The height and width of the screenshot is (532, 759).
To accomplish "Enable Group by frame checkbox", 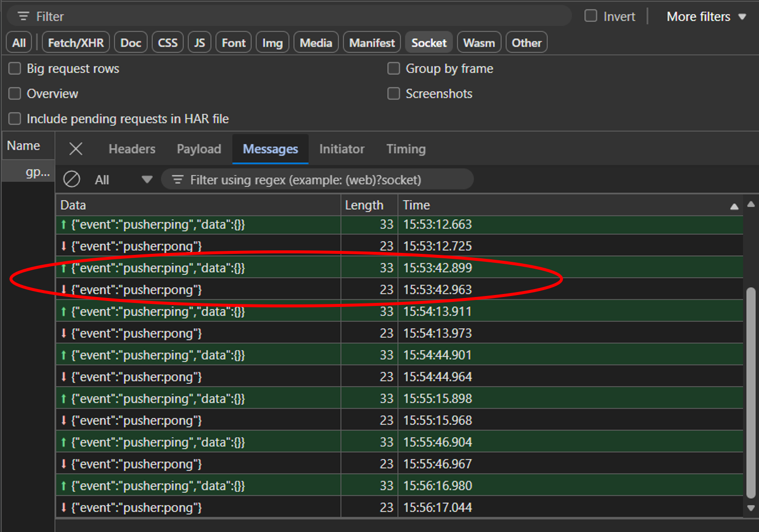I will [x=393, y=68].
